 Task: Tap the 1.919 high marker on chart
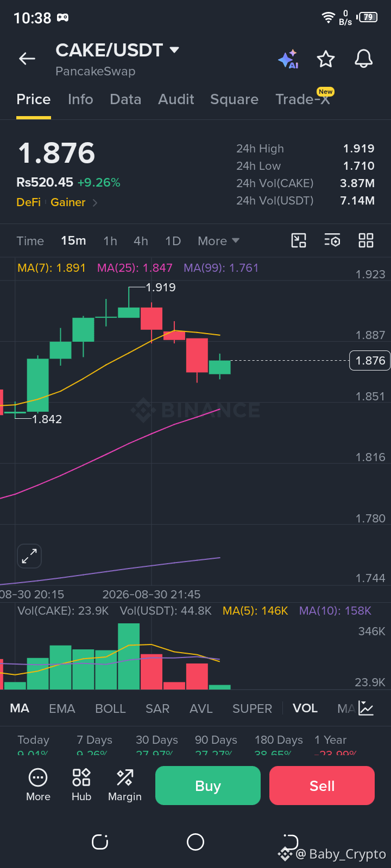pyautogui.click(x=161, y=288)
